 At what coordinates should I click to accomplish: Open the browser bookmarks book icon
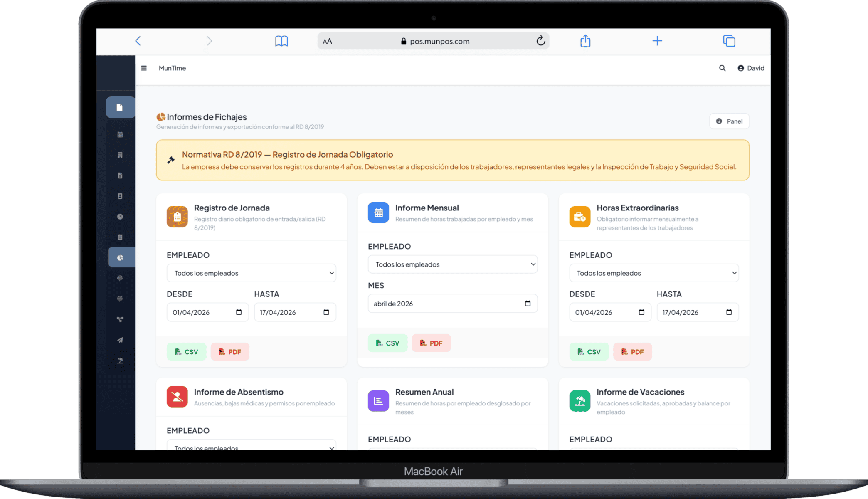pos(281,41)
